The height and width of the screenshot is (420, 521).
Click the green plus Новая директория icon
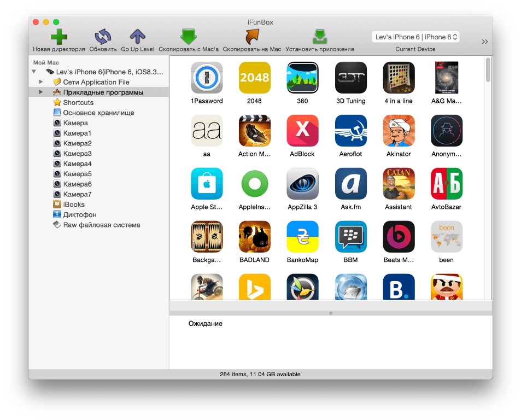click(59, 37)
